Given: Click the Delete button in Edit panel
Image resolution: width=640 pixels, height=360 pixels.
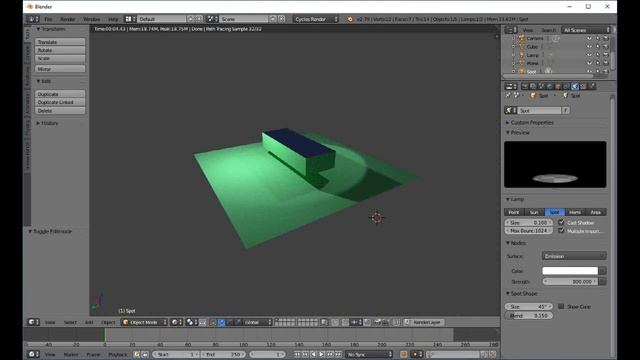Looking at the screenshot, I should coord(60,111).
